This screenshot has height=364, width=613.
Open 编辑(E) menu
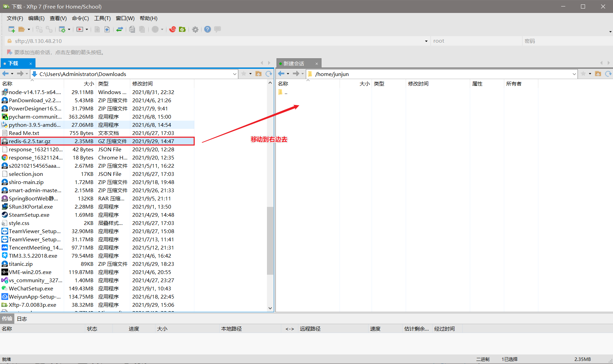tap(36, 18)
